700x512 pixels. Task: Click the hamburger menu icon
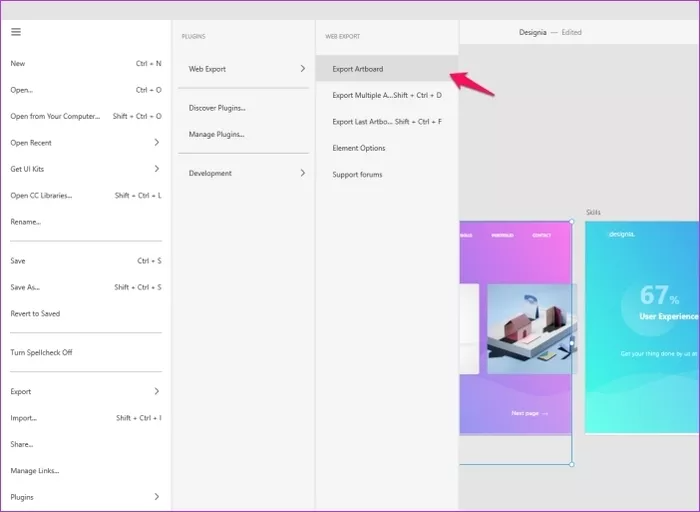click(16, 32)
